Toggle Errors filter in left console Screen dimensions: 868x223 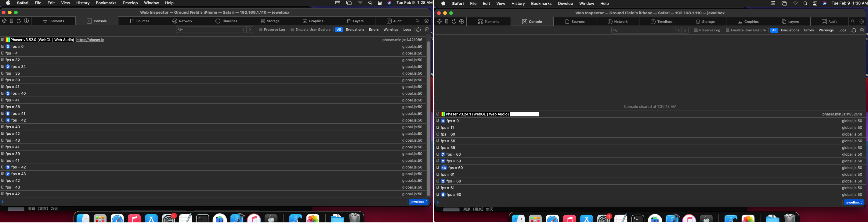pos(374,30)
